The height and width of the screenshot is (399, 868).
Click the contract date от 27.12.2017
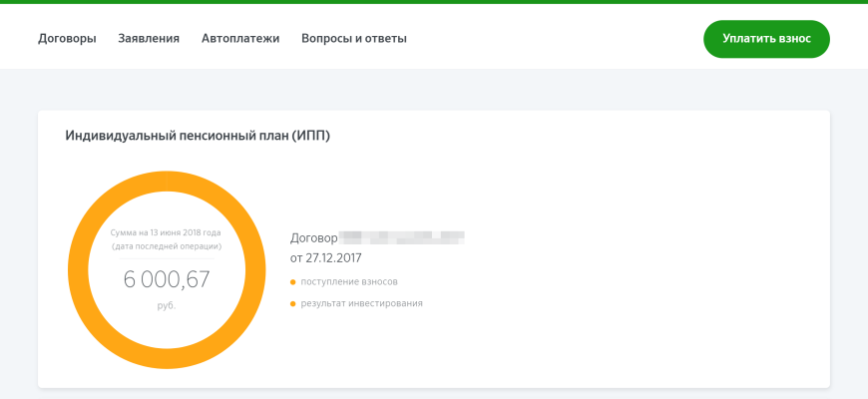pyautogui.click(x=325, y=258)
